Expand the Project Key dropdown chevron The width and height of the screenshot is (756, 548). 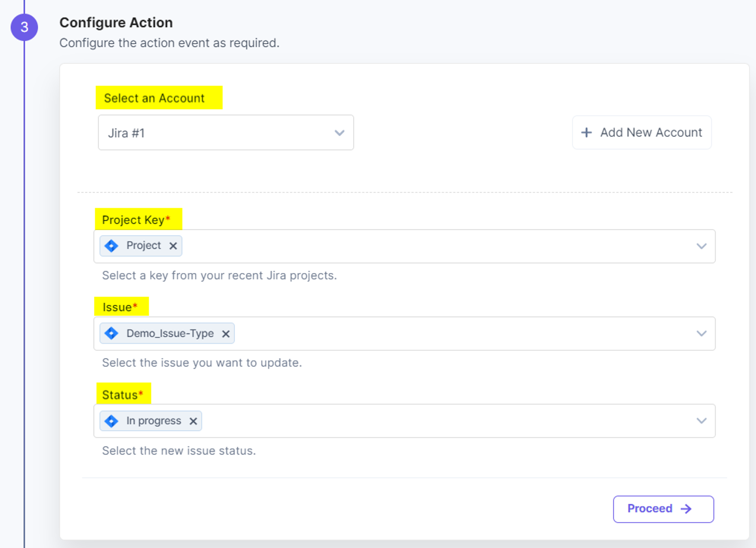[701, 246]
